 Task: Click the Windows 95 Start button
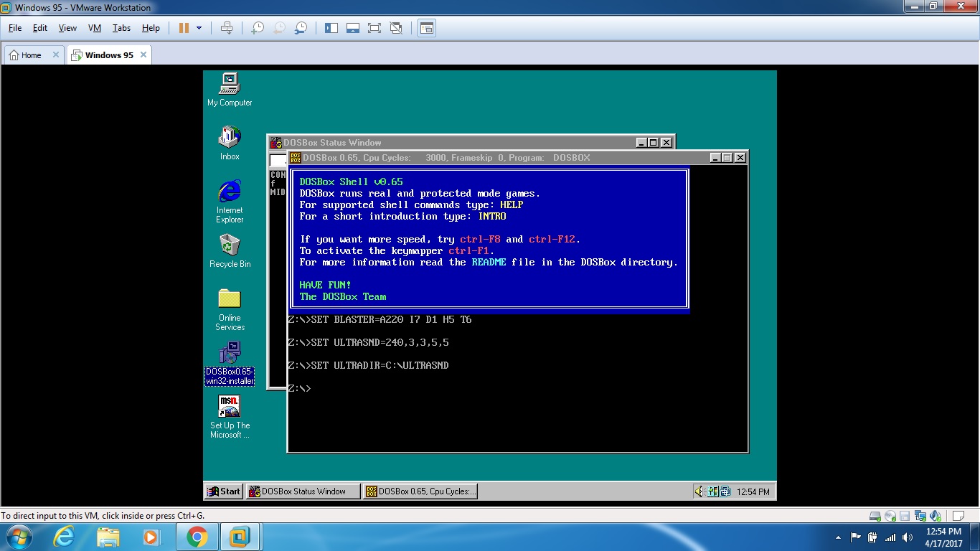click(x=224, y=491)
